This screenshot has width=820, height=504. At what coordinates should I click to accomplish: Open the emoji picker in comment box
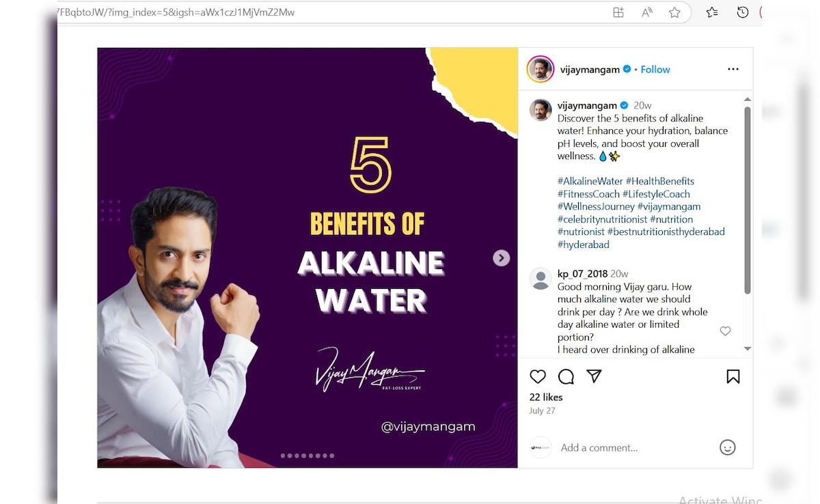click(x=728, y=447)
